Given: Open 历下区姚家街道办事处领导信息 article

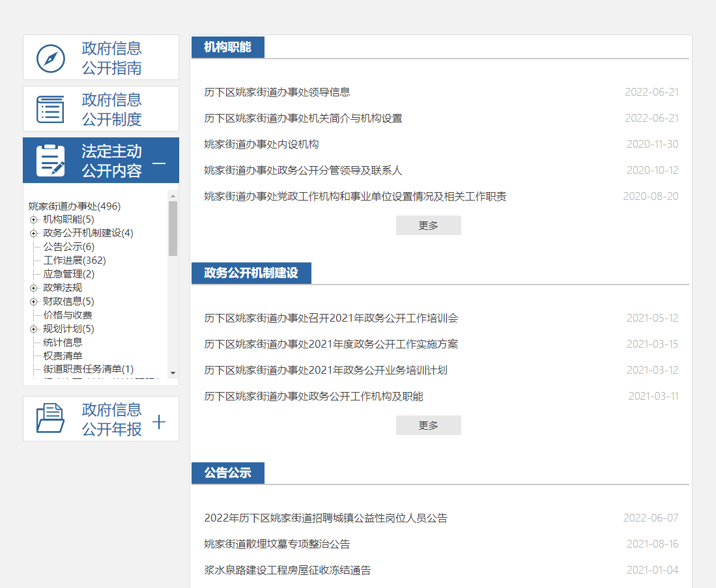Looking at the screenshot, I should point(277,92).
